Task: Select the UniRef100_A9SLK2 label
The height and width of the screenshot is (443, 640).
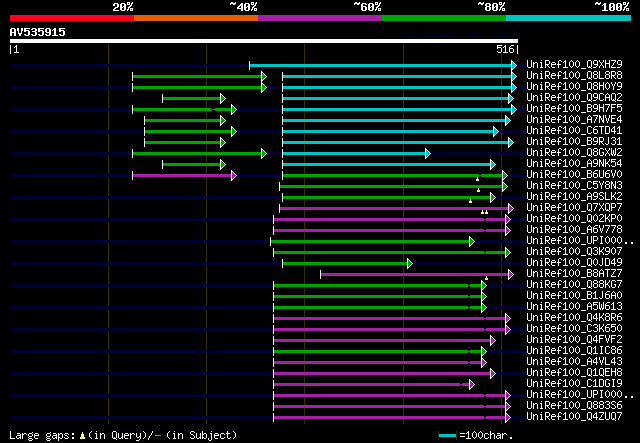Action: pyautogui.click(x=574, y=197)
